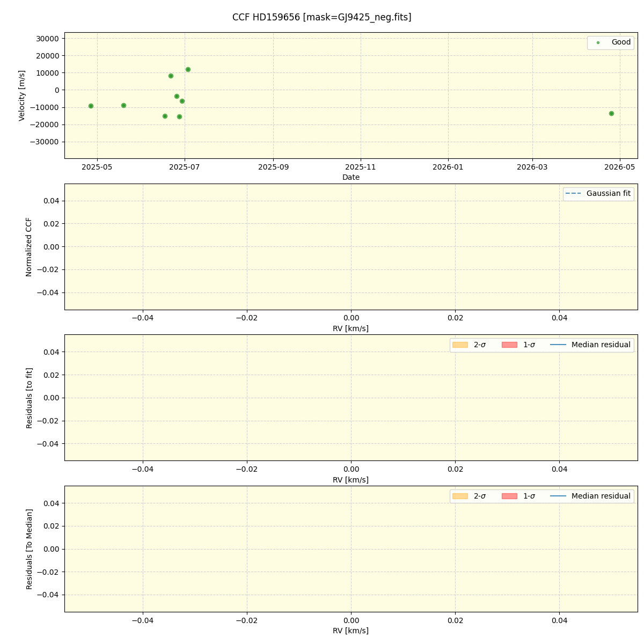
Task: Click the 30000 velocity tick label
Action: pos(48,39)
